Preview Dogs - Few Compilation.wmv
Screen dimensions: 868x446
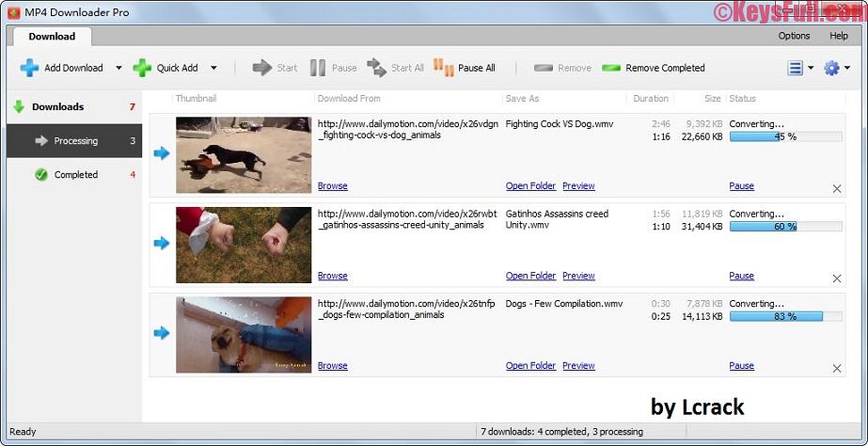(x=578, y=366)
